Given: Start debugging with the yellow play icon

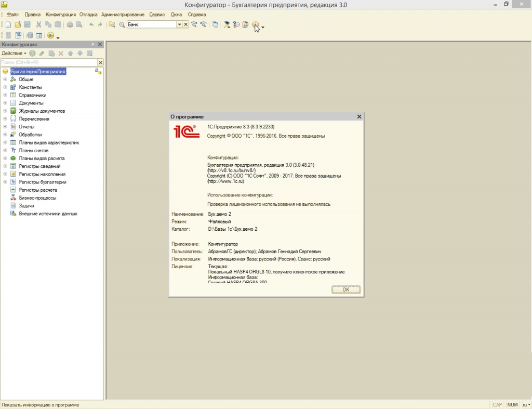Looking at the screenshot, I should [50, 36].
